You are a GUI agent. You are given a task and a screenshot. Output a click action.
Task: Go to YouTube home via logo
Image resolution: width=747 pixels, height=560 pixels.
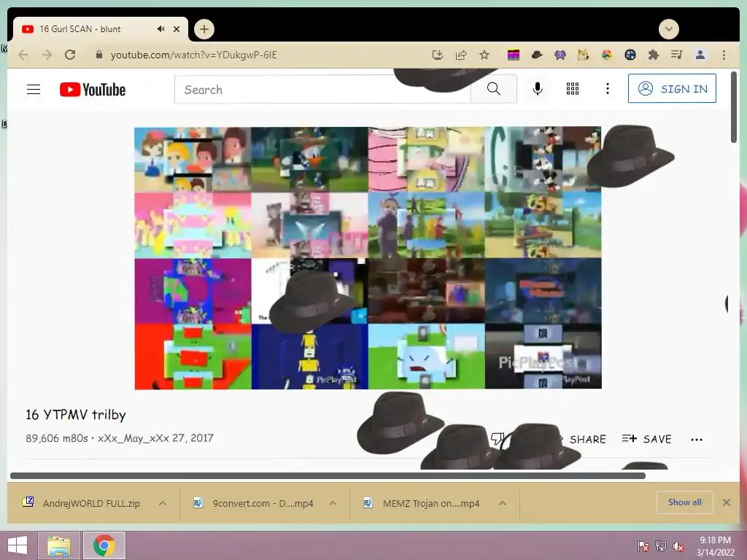point(93,90)
